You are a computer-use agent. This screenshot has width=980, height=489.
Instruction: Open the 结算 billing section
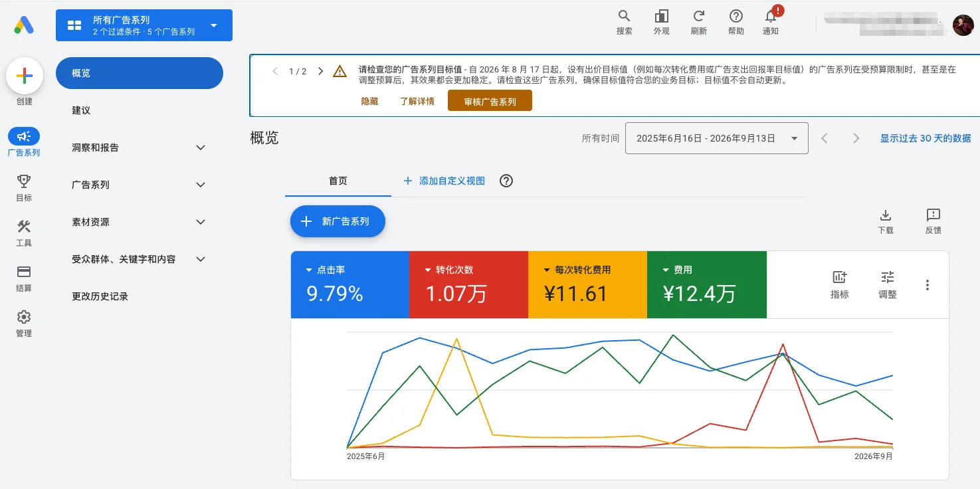(24, 278)
